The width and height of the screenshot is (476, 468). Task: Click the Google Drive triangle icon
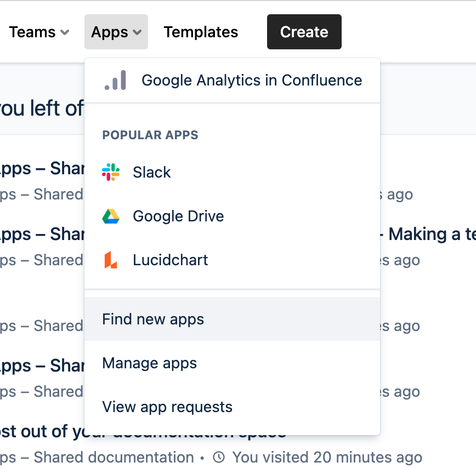111,216
